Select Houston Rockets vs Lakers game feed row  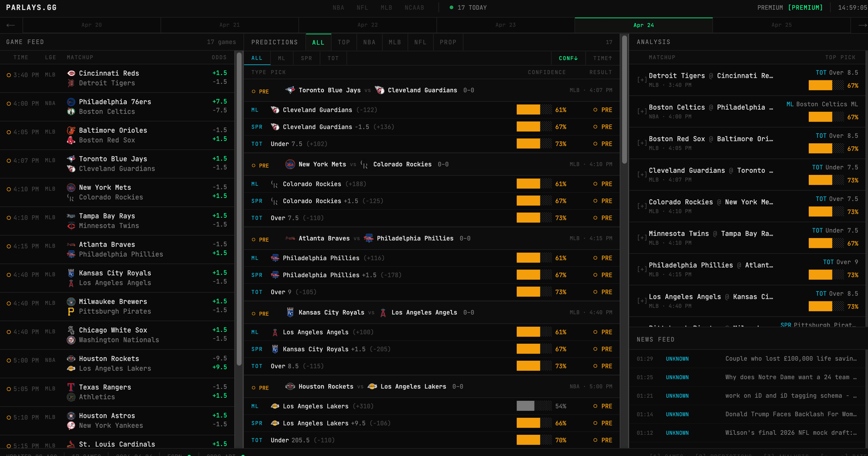coord(117,364)
